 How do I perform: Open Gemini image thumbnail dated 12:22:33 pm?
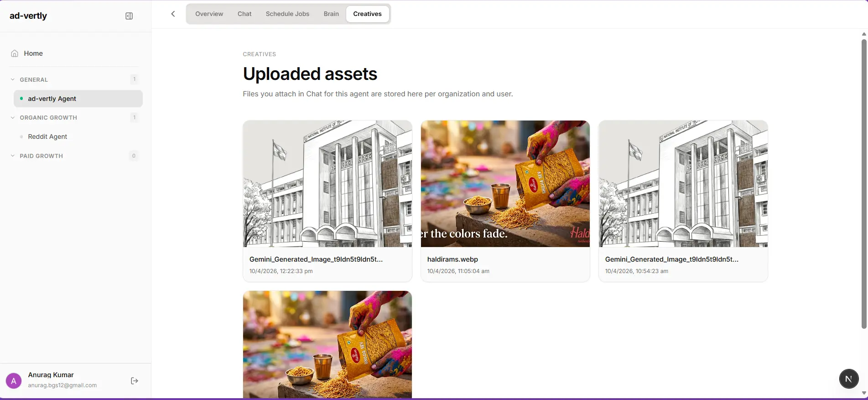(x=327, y=184)
